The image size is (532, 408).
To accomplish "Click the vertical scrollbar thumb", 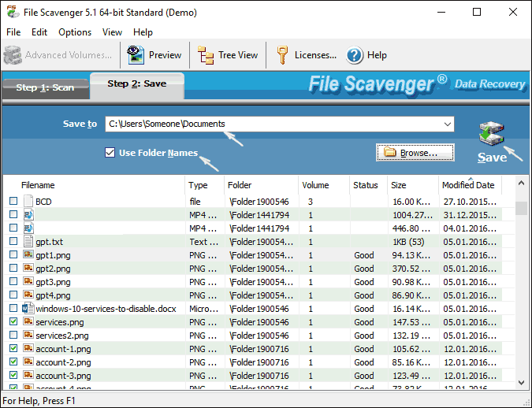I will (521, 208).
